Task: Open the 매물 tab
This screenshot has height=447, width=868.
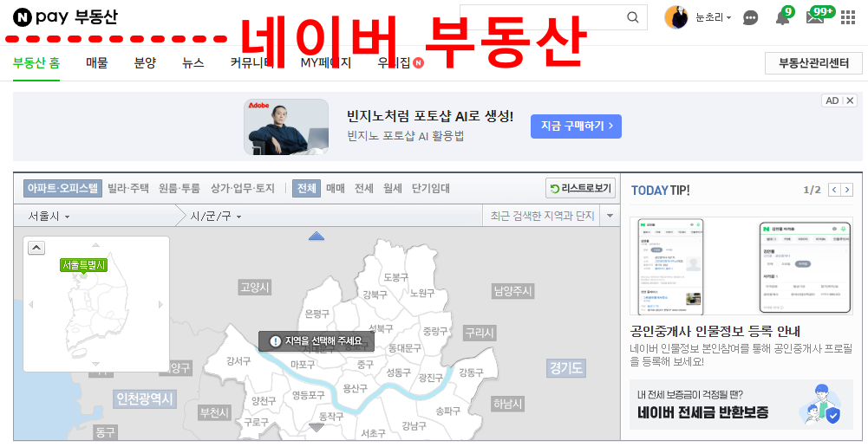Action: (97, 63)
